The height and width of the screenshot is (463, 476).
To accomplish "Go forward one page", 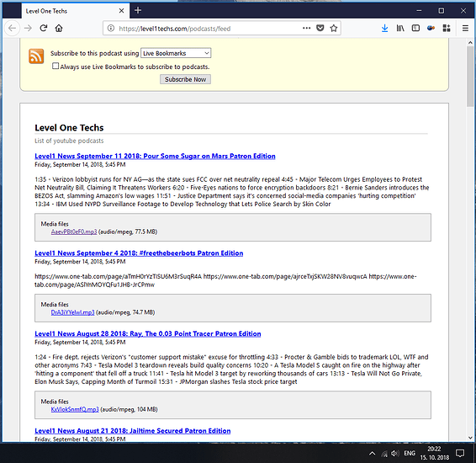I will [28, 29].
